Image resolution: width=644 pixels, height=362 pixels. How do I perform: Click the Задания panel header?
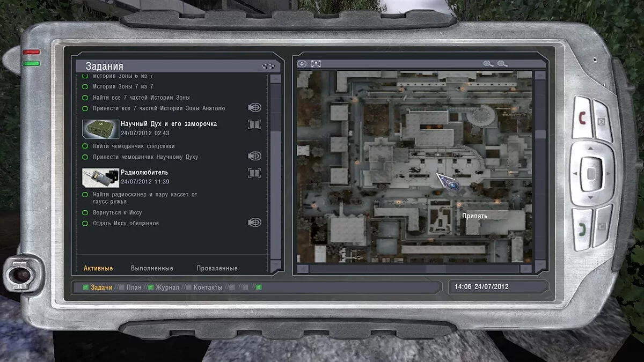click(x=178, y=66)
